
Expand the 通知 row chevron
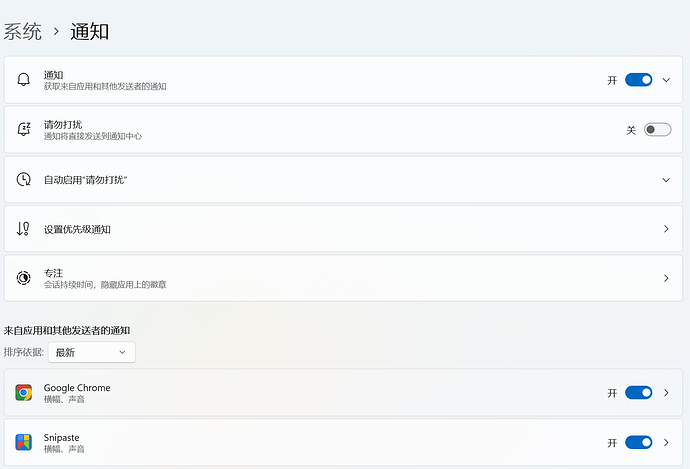[x=666, y=80]
